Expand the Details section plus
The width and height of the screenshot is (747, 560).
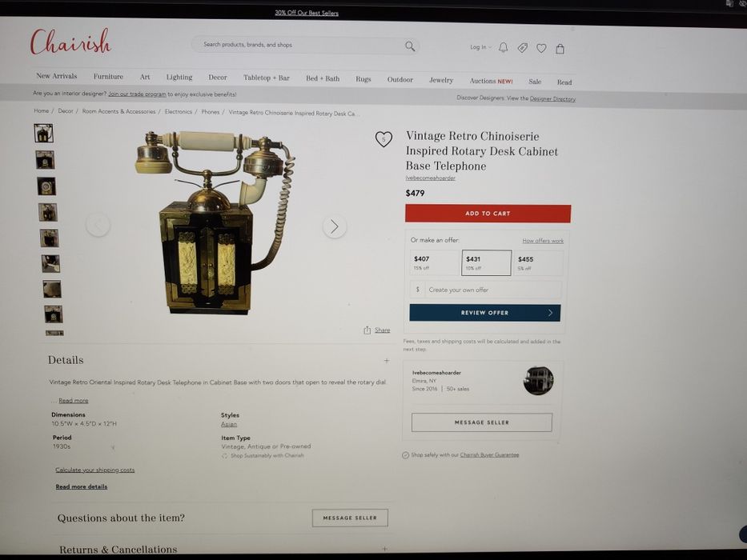(x=387, y=361)
